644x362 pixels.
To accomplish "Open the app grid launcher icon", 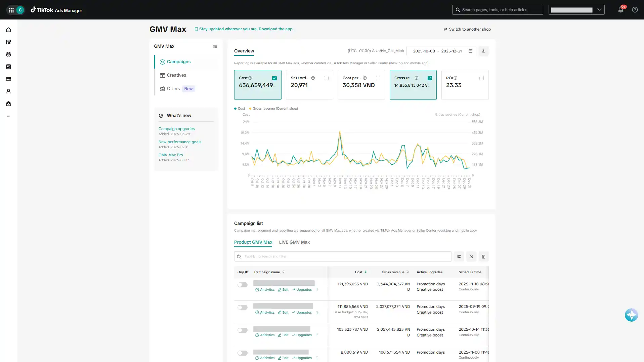I will (x=11, y=10).
